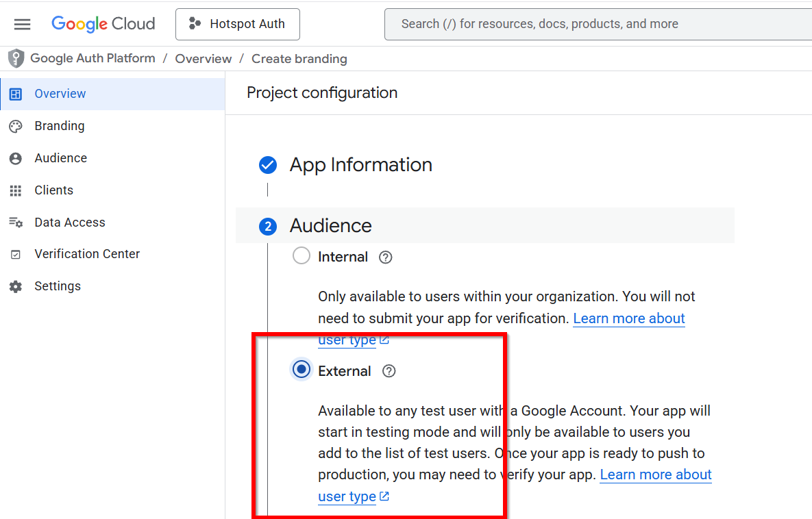
Task: Open Learn more link under External
Action: 655,475
